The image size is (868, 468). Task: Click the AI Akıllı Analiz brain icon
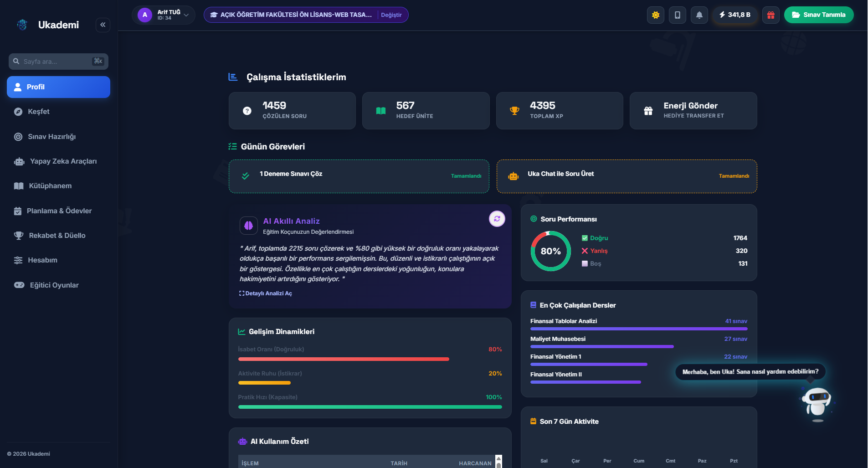tap(249, 226)
